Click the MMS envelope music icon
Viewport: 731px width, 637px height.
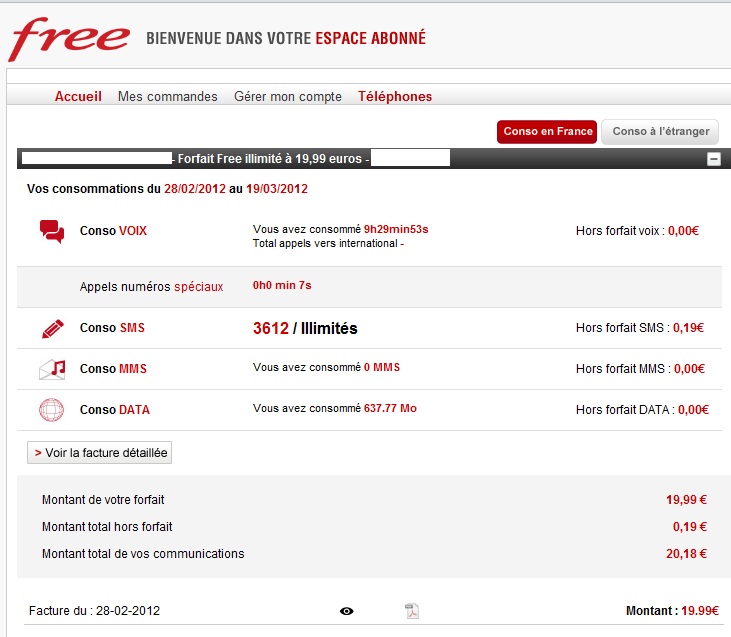(52, 369)
